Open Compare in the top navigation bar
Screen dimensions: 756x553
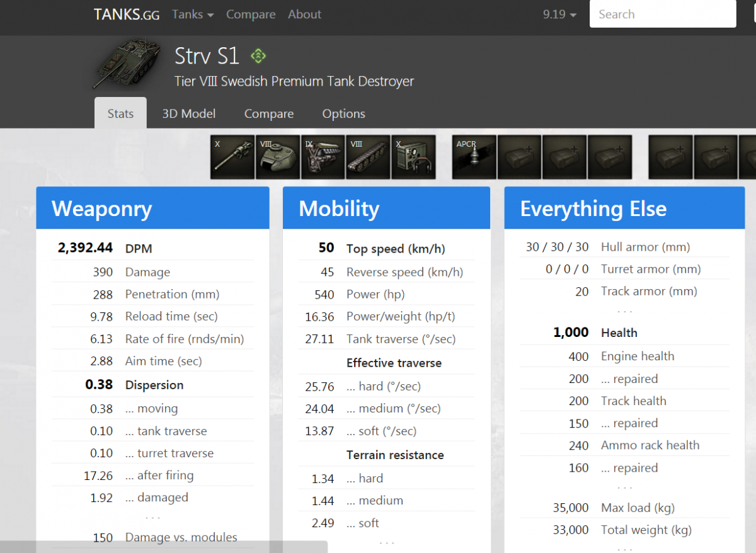tap(251, 14)
